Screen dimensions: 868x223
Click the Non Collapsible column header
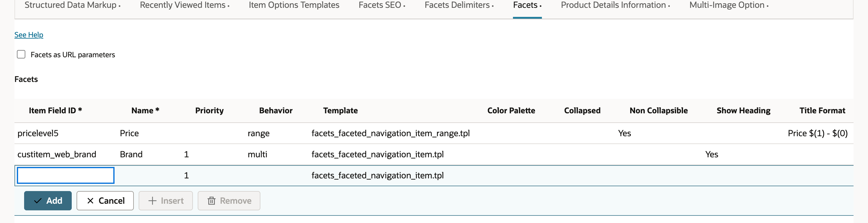[659, 111]
